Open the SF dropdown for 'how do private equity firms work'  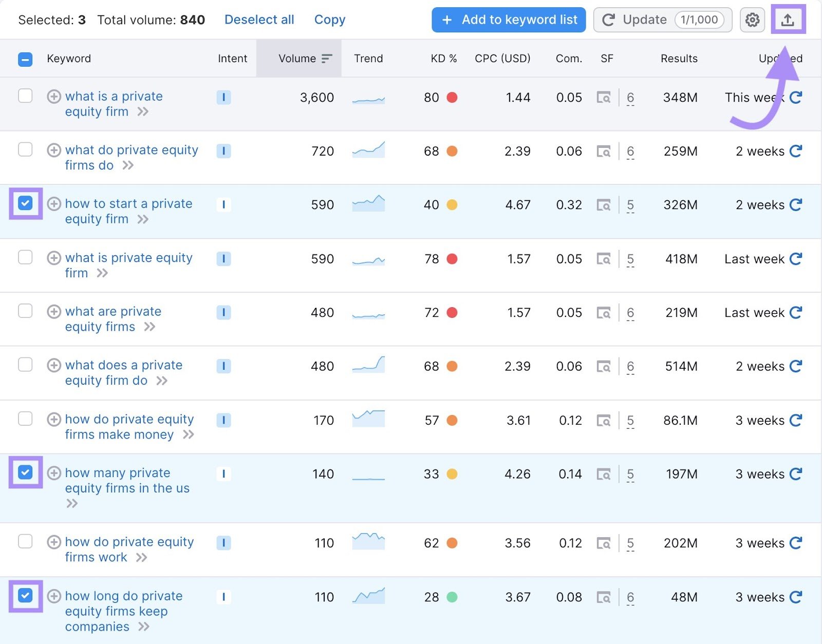point(630,543)
